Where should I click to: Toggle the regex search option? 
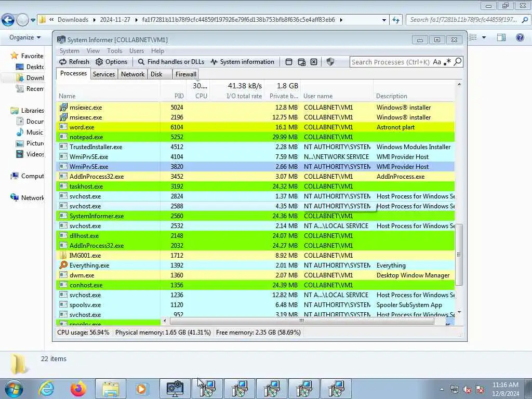[x=447, y=62]
